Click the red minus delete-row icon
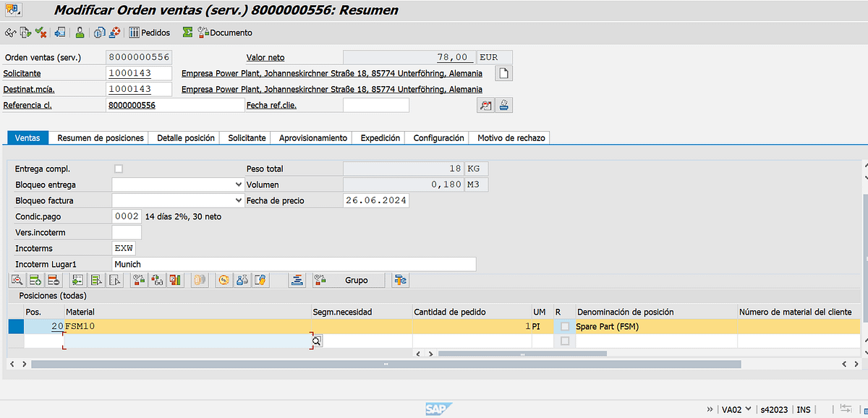868x418 pixels. (52, 280)
